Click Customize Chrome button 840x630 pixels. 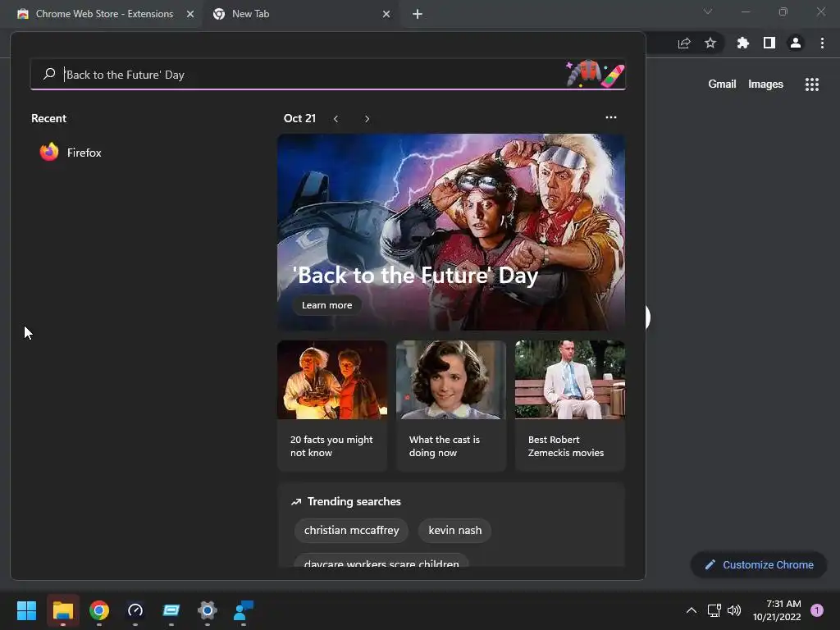pyautogui.click(x=759, y=564)
